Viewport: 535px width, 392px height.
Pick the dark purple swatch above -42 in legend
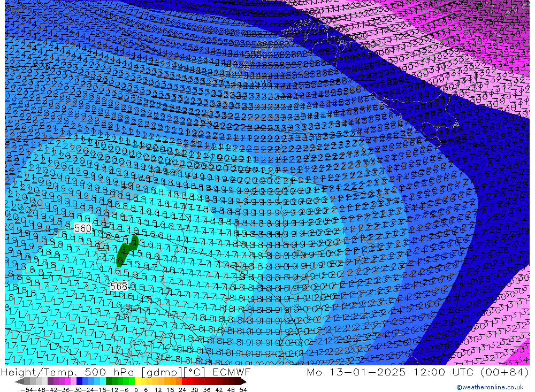(x=50, y=381)
